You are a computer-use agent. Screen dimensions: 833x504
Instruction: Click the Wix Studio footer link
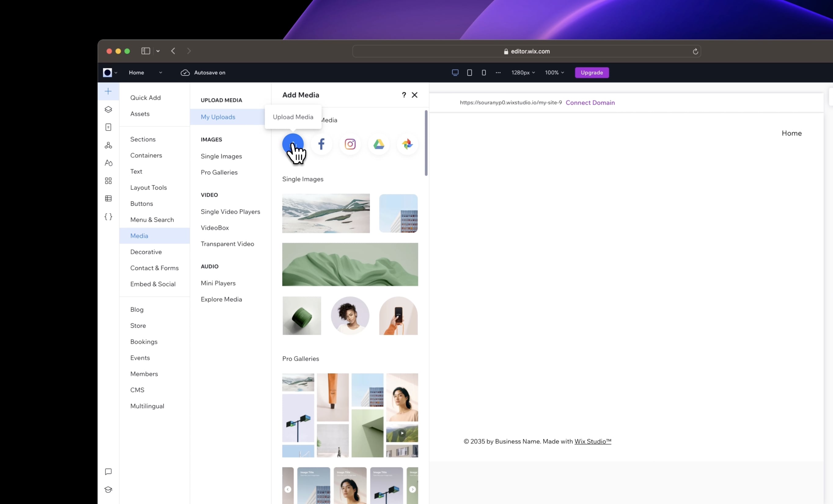pyautogui.click(x=593, y=441)
